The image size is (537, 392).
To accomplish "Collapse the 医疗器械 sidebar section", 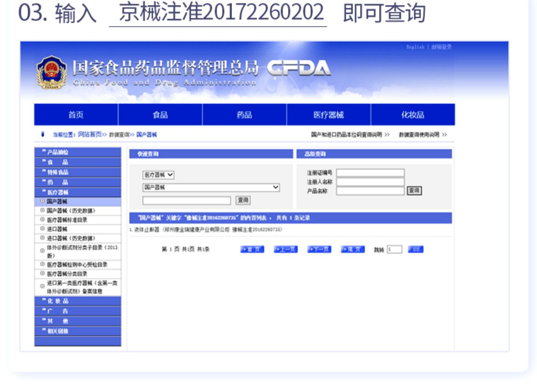I will point(78,192).
